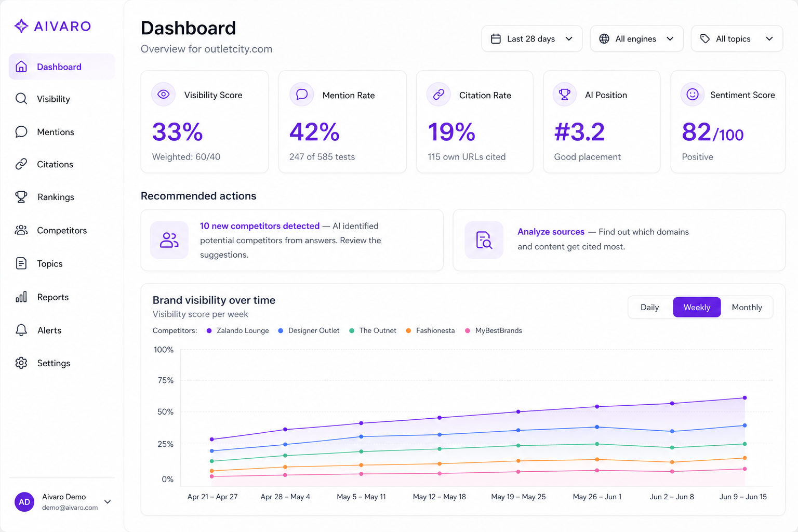Click the people icon in competitors detected card

click(x=169, y=240)
